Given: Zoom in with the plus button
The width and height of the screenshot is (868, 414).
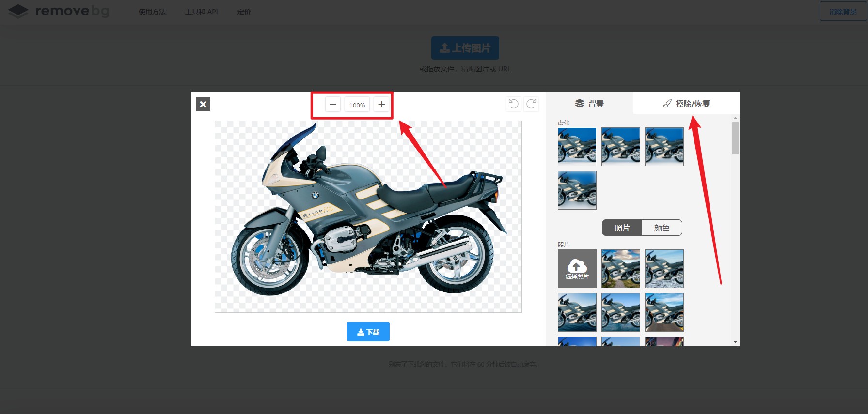Looking at the screenshot, I should [x=381, y=105].
